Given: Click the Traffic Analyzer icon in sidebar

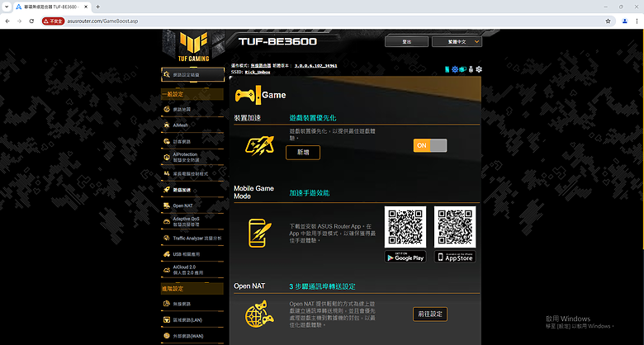Looking at the screenshot, I should point(167,239).
